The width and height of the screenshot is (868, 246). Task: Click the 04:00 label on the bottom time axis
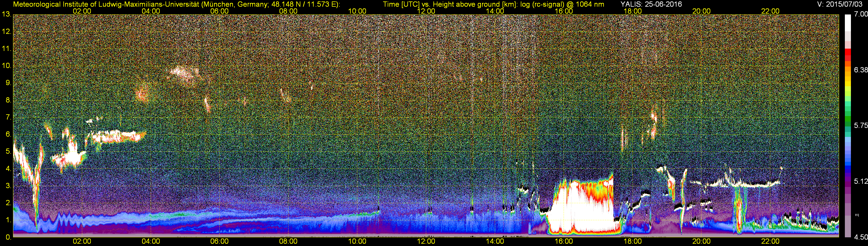[151, 242]
